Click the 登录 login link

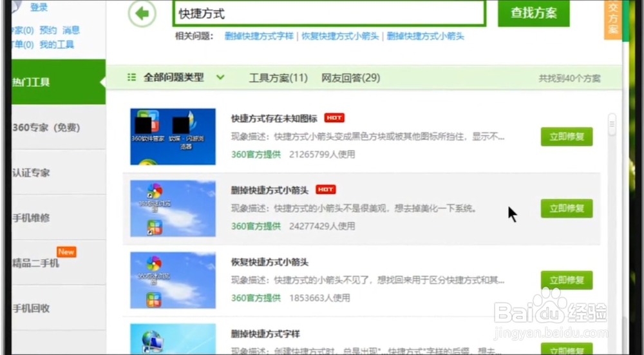[x=39, y=7]
